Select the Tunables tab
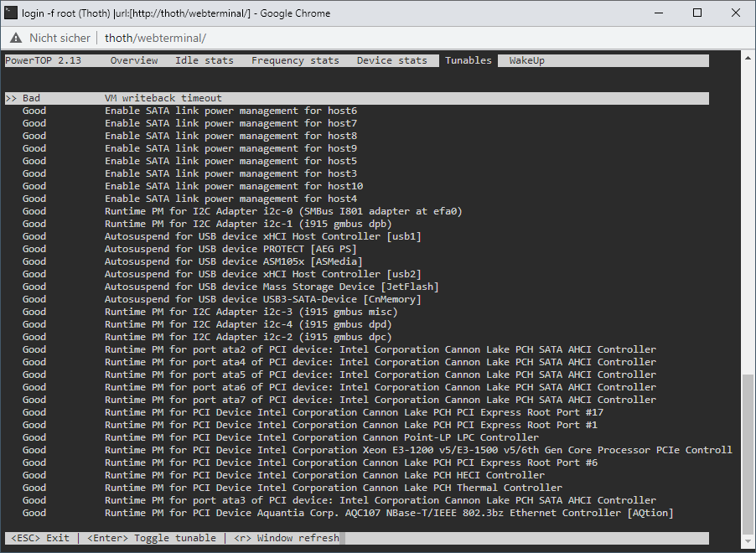The width and height of the screenshot is (756, 553). pos(469,60)
